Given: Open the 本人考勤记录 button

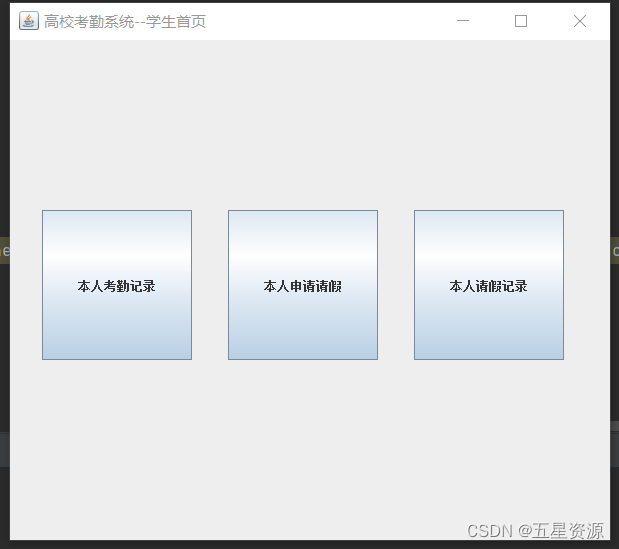Looking at the screenshot, I should (117, 285).
